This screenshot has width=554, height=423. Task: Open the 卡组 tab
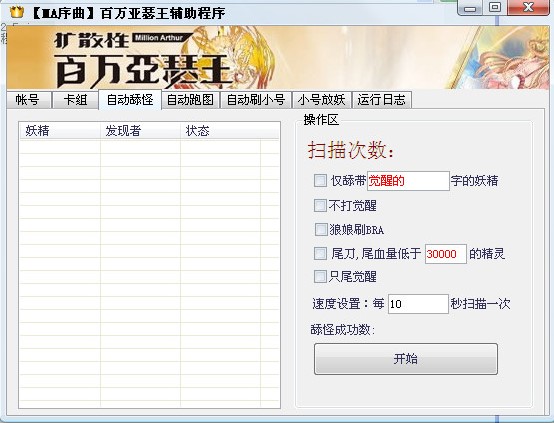75,100
